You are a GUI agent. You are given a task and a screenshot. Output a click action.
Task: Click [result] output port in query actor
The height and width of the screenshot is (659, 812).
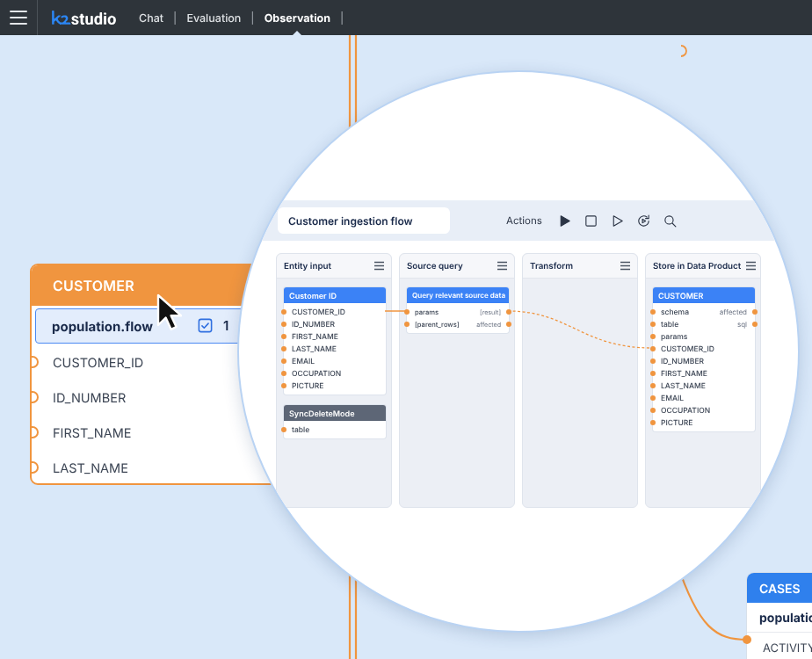point(509,312)
